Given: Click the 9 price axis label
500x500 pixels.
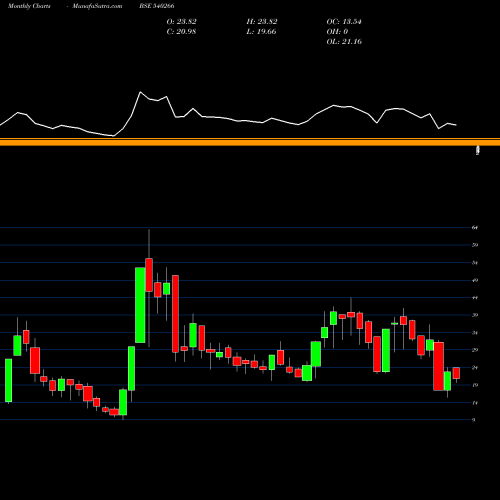Looking at the screenshot, I should coord(474,420).
